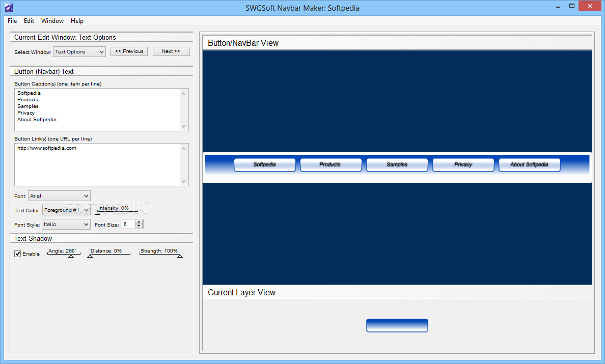Image resolution: width=605 pixels, height=364 pixels.
Task: Open the Help menu
Action: pos(77,21)
